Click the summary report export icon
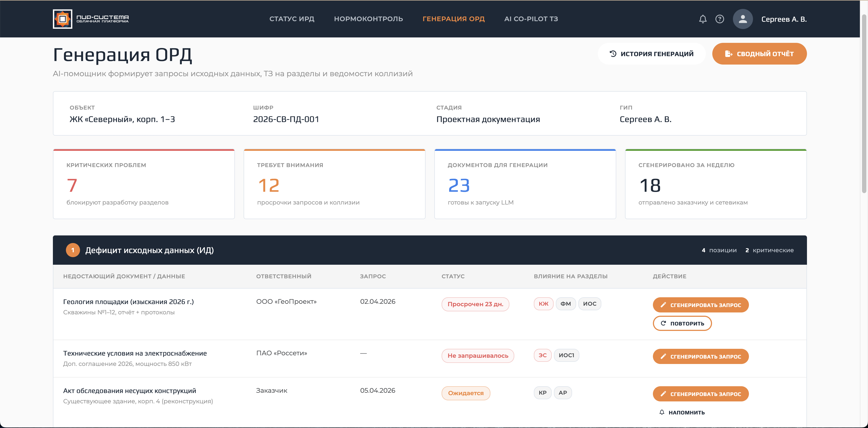The height and width of the screenshot is (428, 868). pos(729,54)
